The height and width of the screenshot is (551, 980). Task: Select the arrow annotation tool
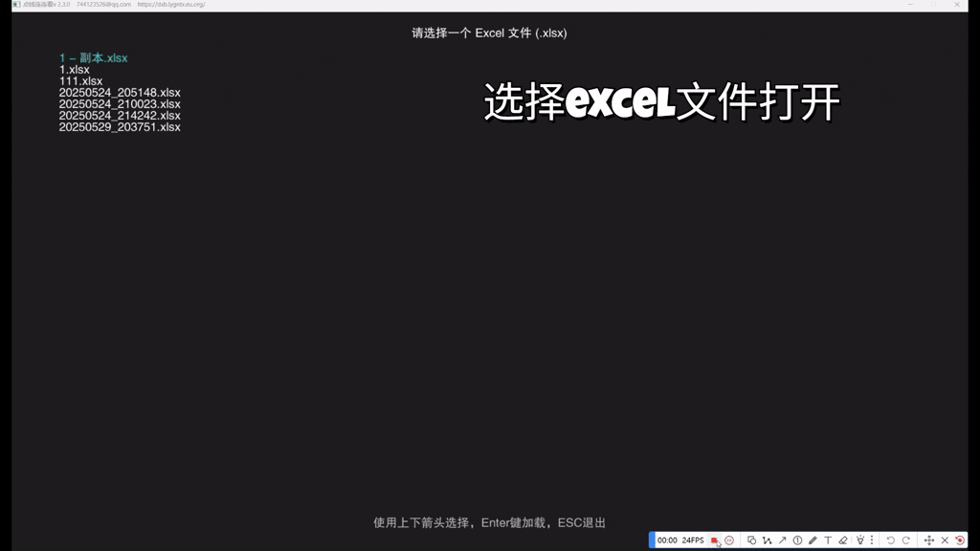781,540
